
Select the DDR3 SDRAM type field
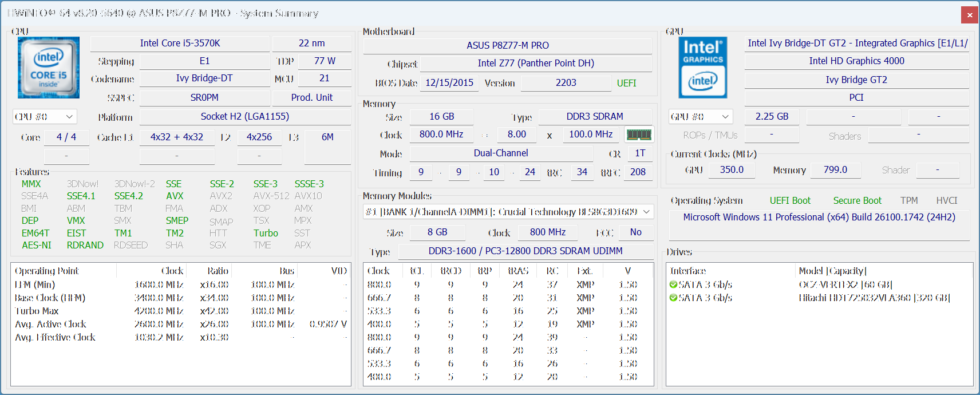coord(595,117)
